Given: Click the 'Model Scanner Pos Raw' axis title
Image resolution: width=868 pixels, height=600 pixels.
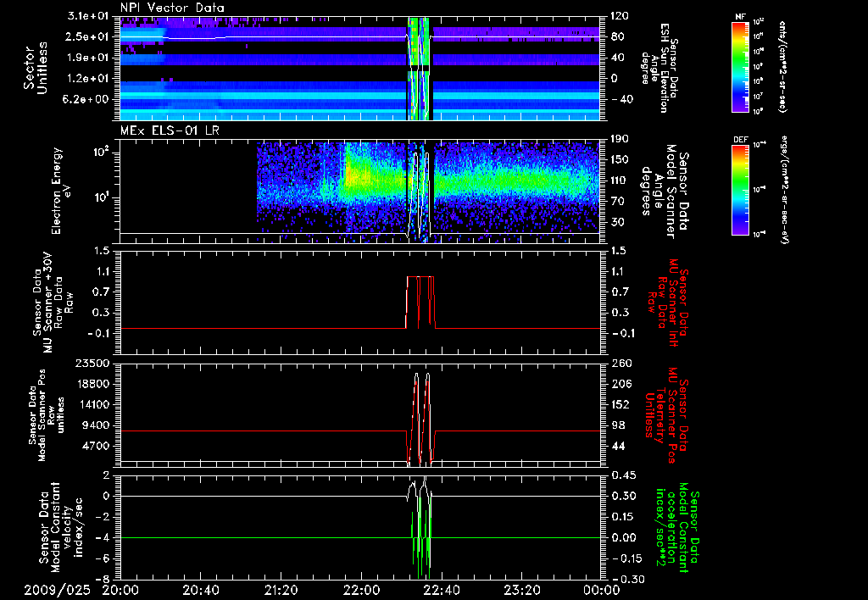Looking at the screenshot, I should (47, 415).
